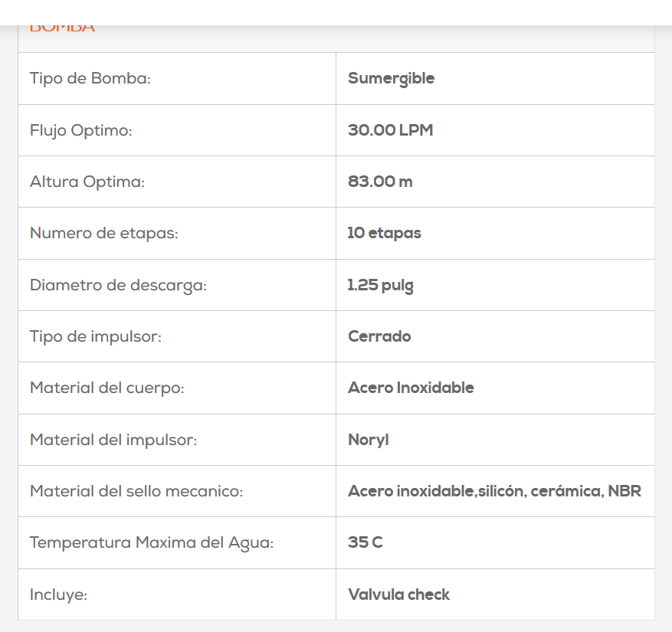Click the 'Altura Optima:' row label
Viewport: 672px width, 632px height.
[87, 182]
